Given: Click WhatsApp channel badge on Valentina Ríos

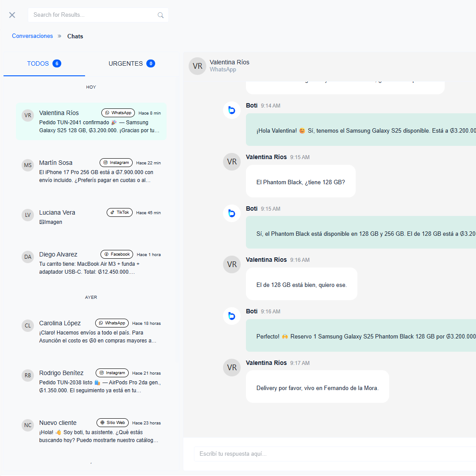Looking at the screenshot, I should click(118, 113).
